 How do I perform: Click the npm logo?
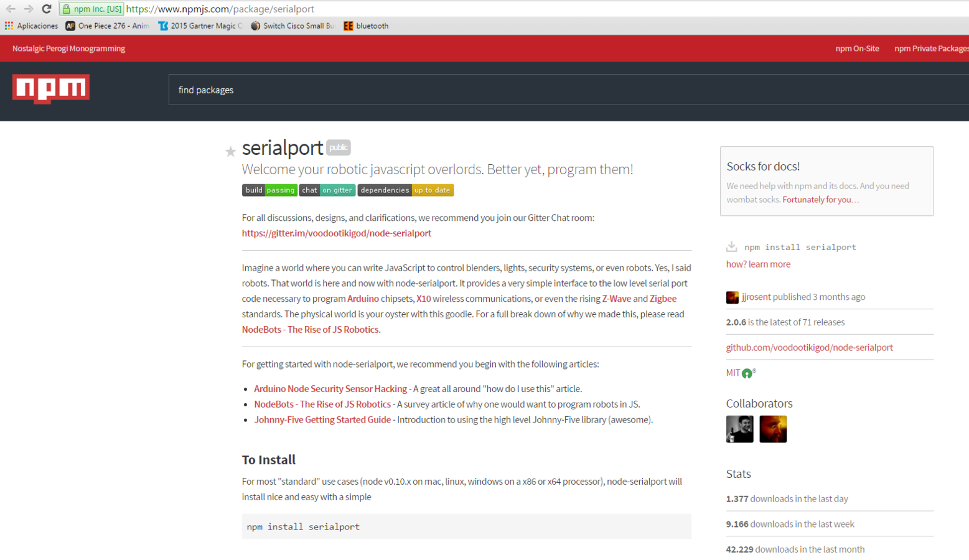pos(51,89)
